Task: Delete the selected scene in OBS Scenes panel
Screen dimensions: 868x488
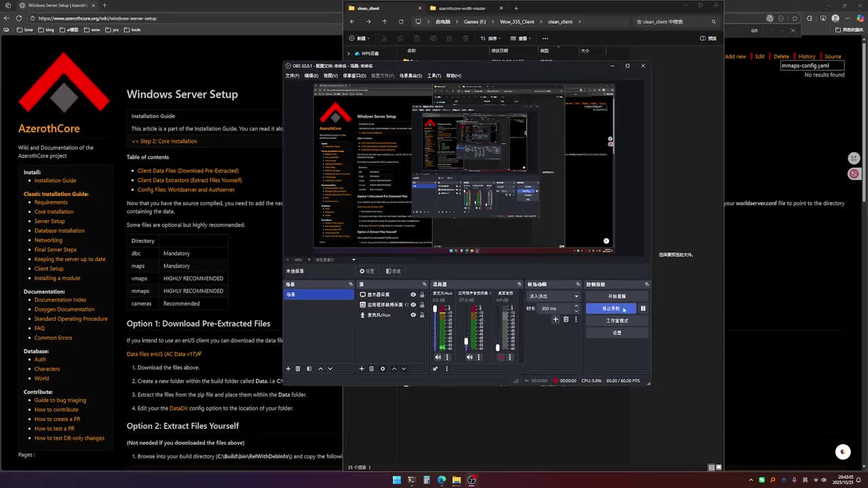Action: [298, 369]
